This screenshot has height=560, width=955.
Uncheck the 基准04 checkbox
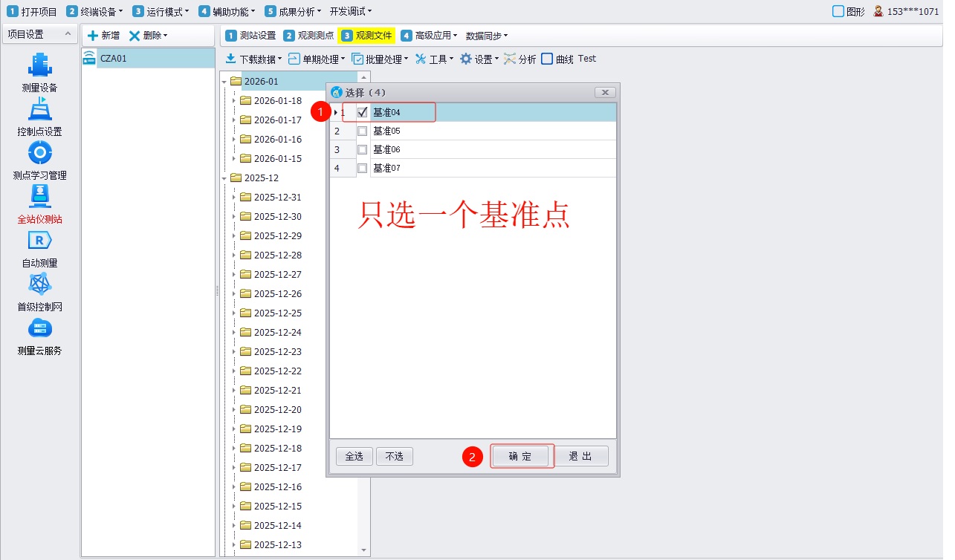363,112
